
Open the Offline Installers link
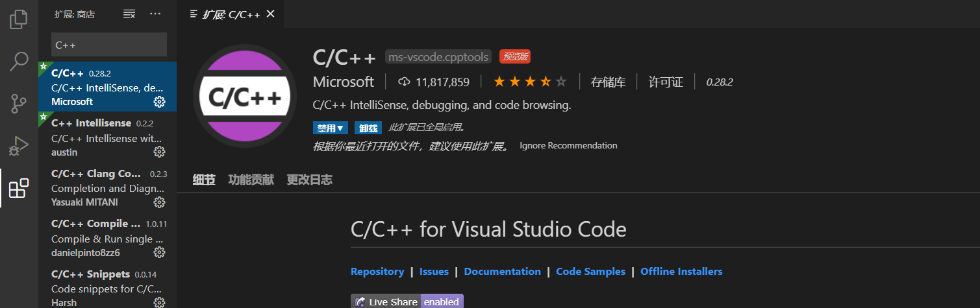681,272
